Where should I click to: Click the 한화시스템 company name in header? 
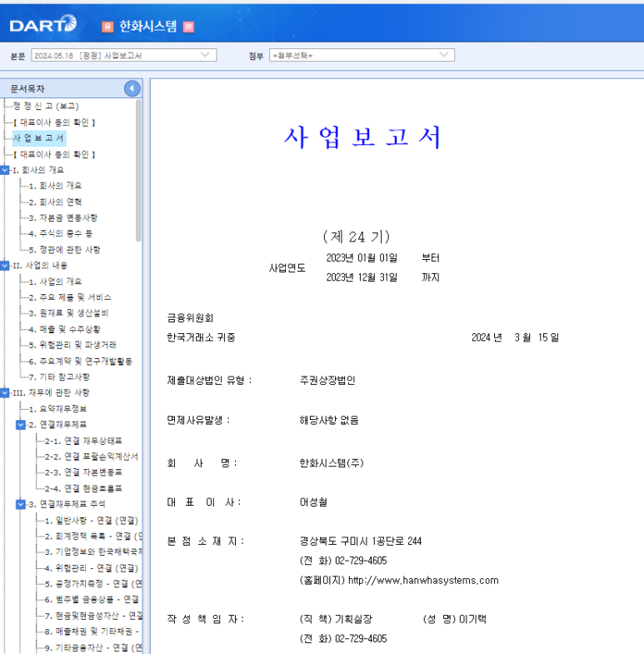148,27
